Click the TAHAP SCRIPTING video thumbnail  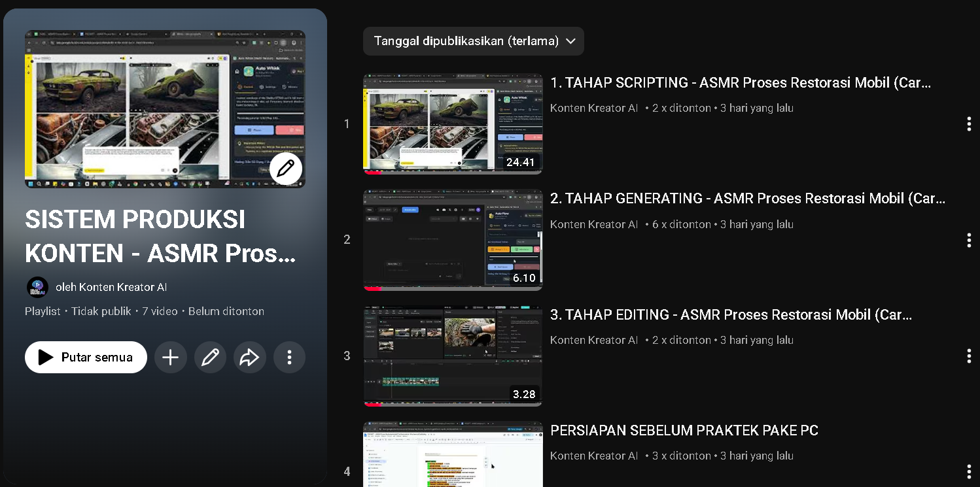[453, 124]
